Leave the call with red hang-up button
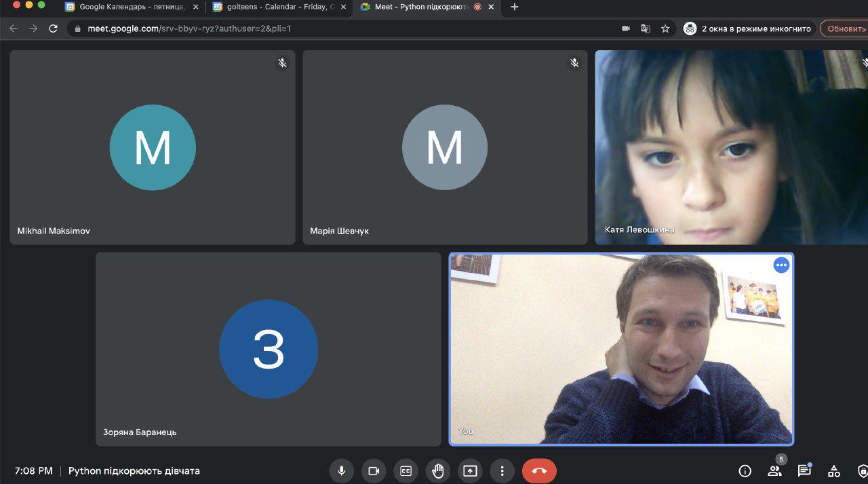868x484 pixels. click(539, 471)
